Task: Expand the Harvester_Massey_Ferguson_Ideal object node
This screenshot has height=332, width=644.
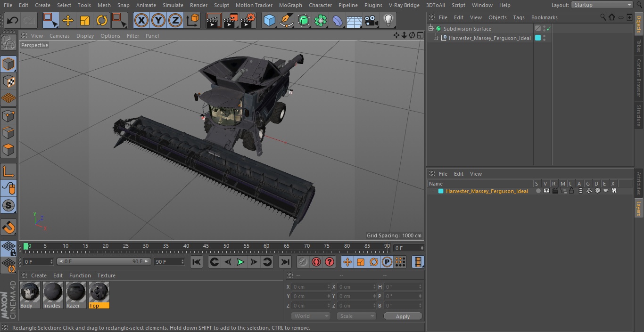Action: (x=436, y=38)
